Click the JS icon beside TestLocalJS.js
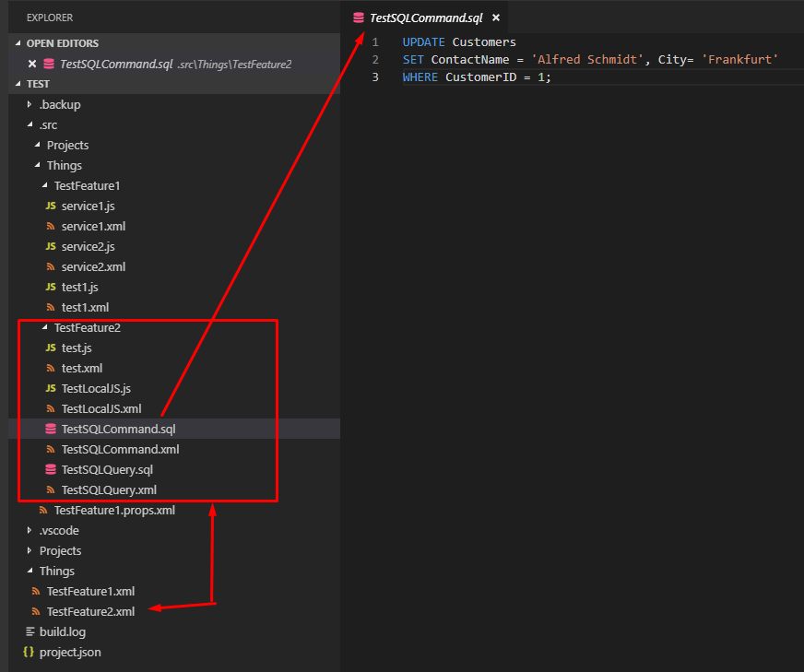Viewport: 804px width, 672px height. click(x=52, y=388)
